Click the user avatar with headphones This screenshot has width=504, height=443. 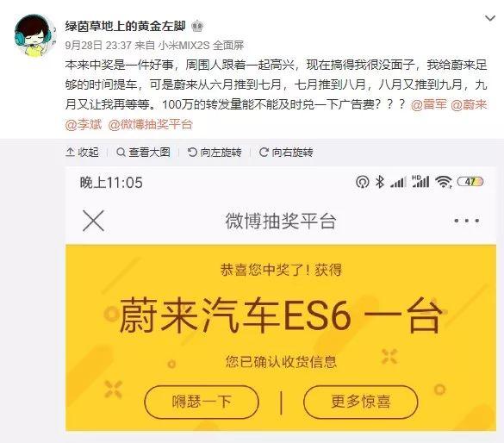tap(34, 35)
